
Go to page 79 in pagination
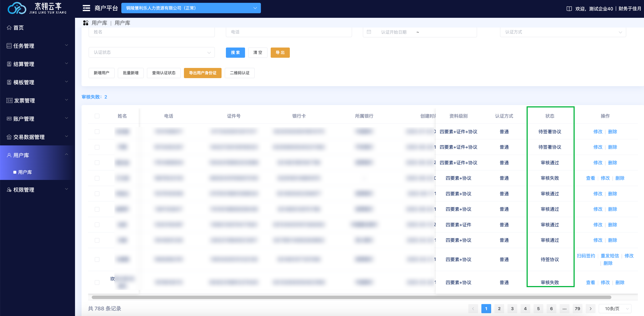(577, 308)
